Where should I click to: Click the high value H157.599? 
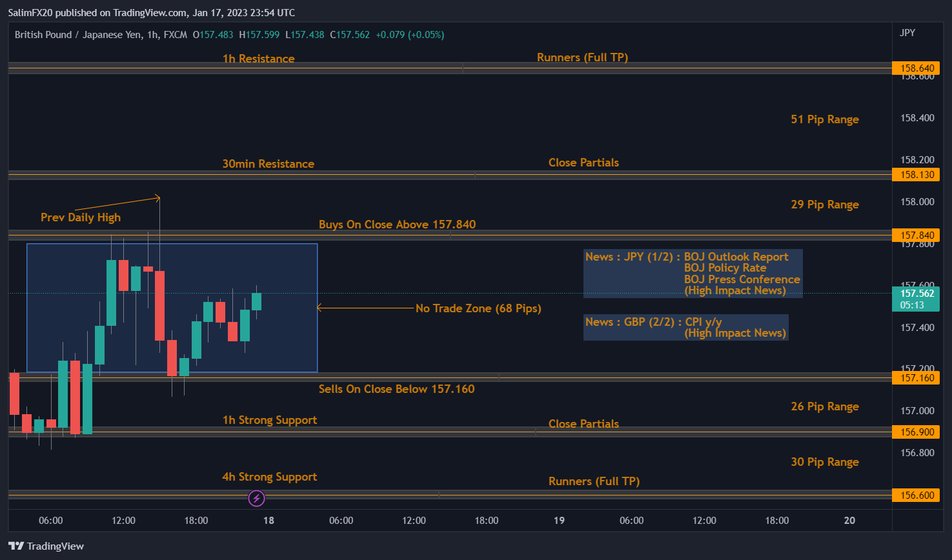pos(259,35)
